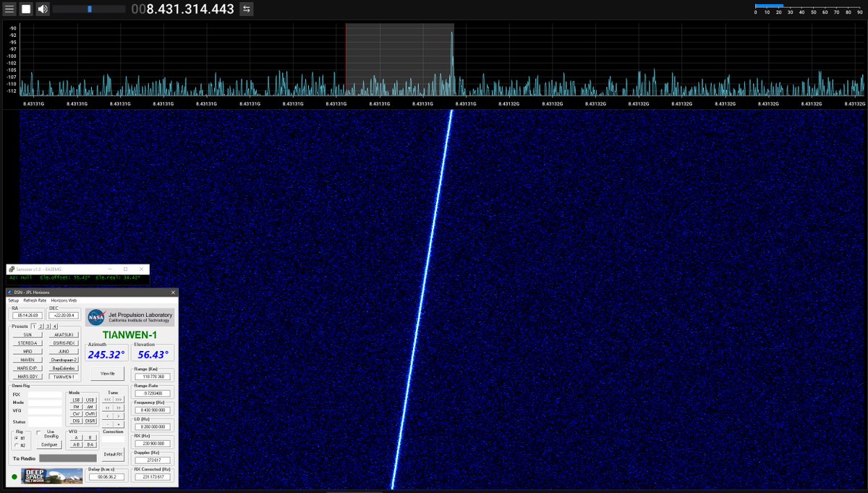Open the hamburger menu in SDR toolbar

click(9, 9)
